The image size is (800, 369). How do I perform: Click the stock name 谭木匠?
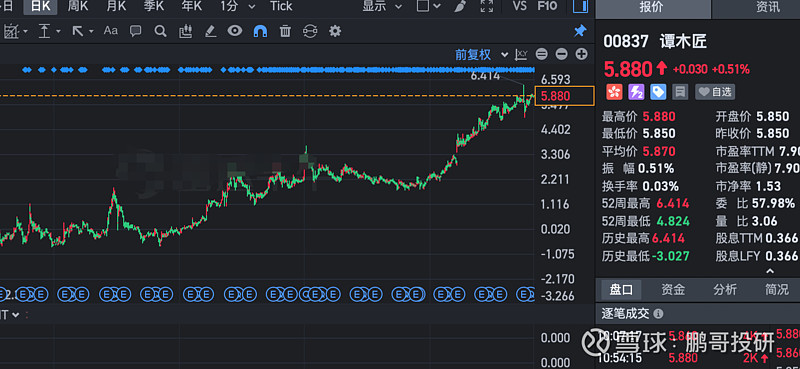point(683,42)
